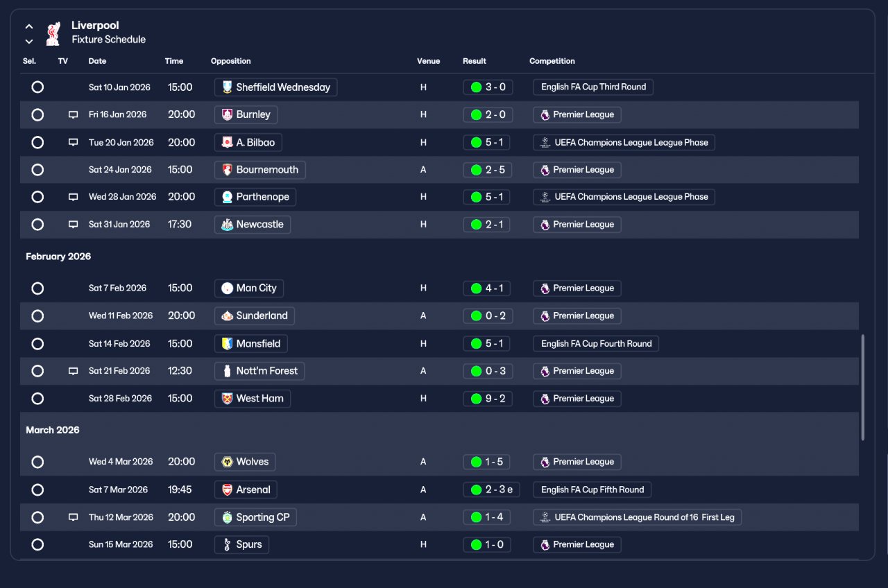Screen dimensions: 888x588
Task: Click the Wolves club badge
Action: [x=227, y=462]
